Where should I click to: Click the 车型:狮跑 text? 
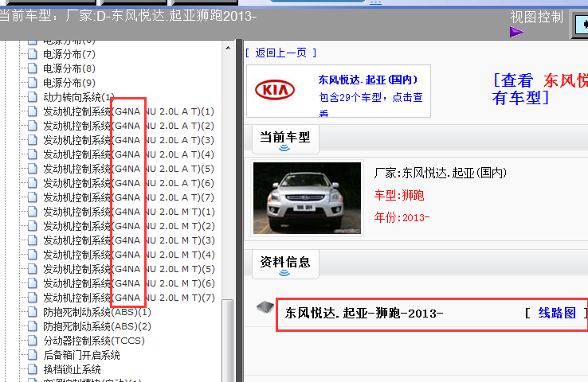pos(399,195)
